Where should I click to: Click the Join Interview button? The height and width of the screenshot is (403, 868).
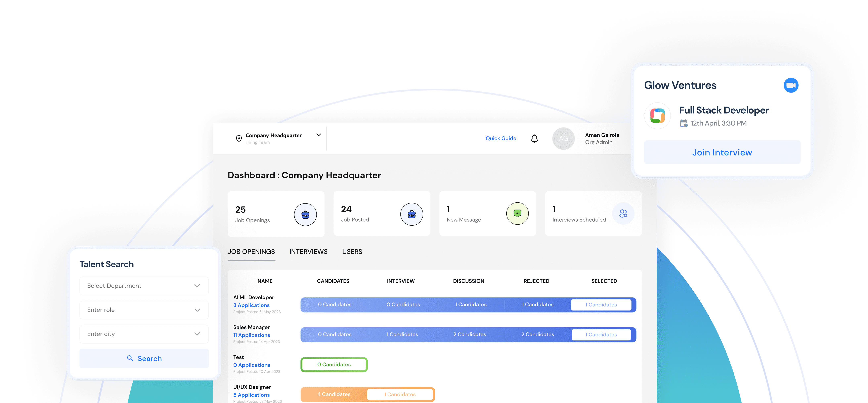pyautogui.click(x=722, y=152)
